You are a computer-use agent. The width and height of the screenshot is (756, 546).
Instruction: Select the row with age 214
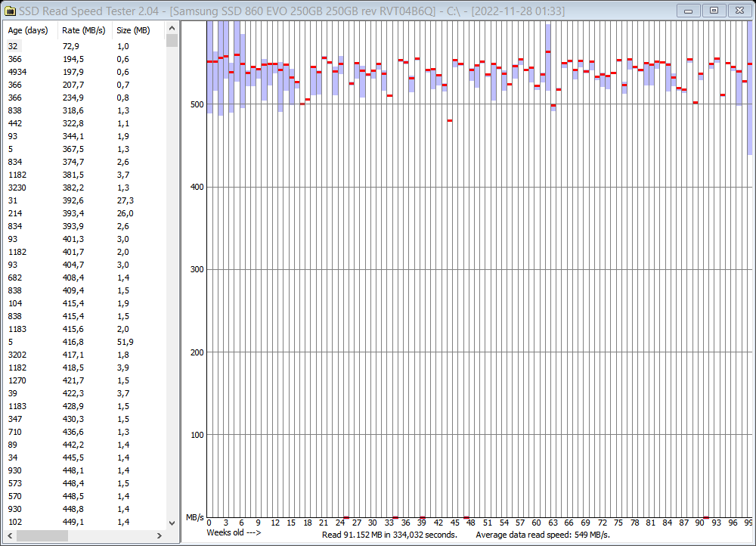click(x=85, y=213)
